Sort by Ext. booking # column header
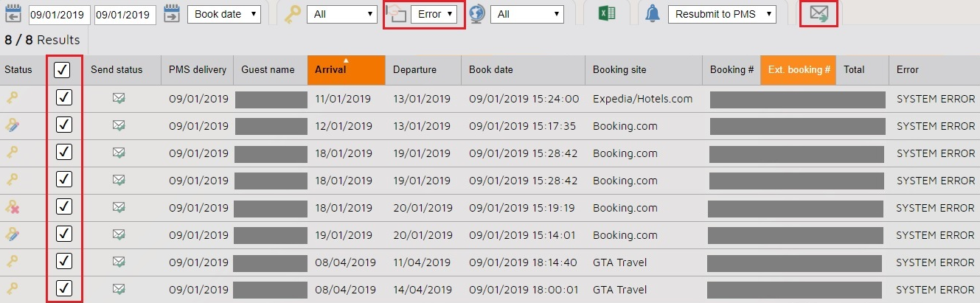The width and height of the screenshot is (980, 303). pos(799,70)
